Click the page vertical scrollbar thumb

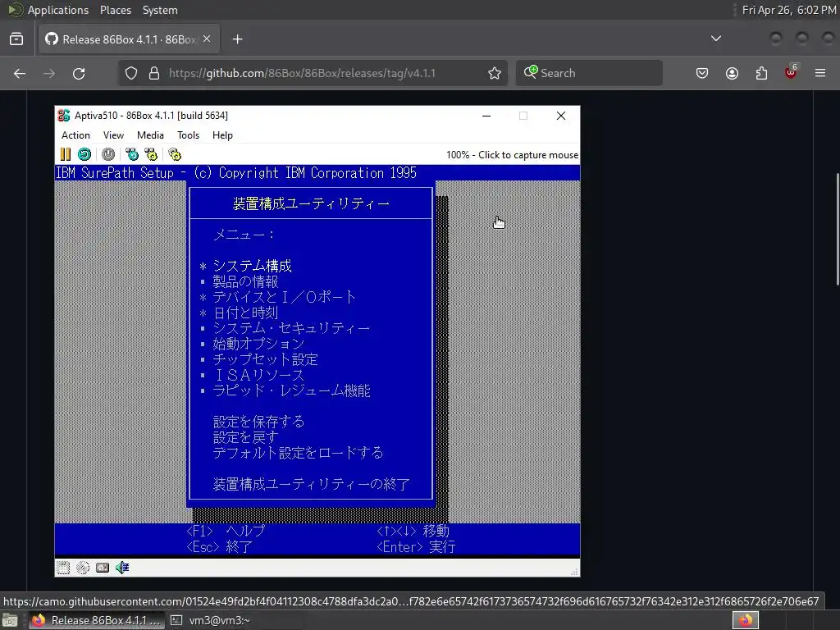(838, 230)
